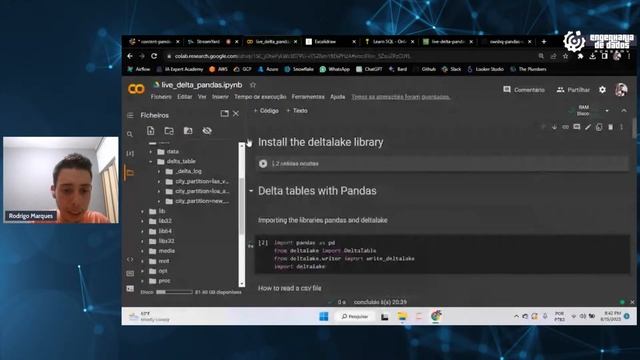Open the Ver menu

pyautogui.click(x=202, y=97)
